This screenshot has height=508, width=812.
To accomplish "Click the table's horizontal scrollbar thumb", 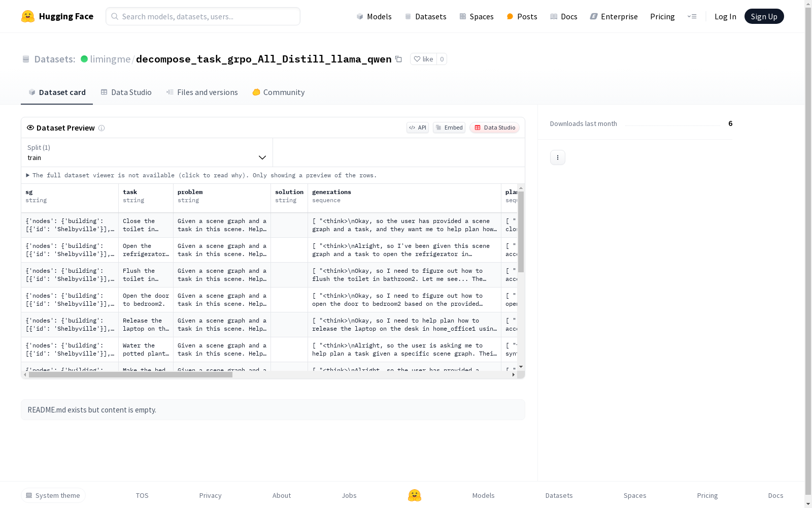I will (130, 375).
